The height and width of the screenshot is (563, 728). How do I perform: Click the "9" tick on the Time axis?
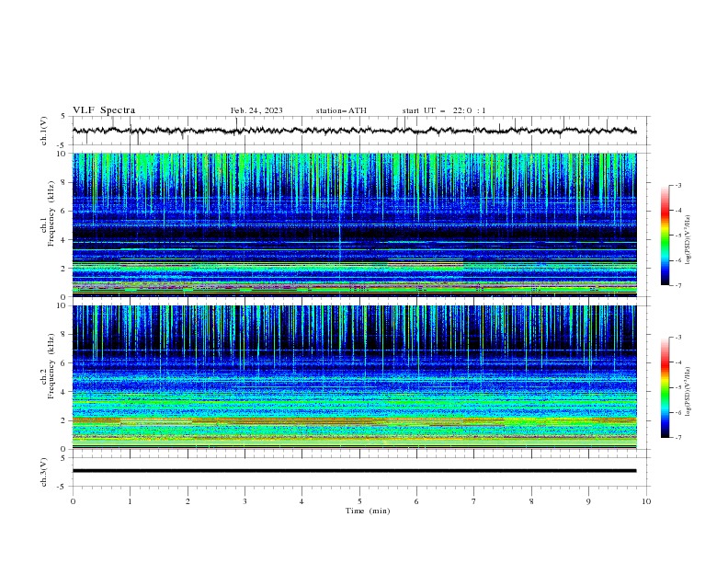pyautogui.click(x=588, y=501)
